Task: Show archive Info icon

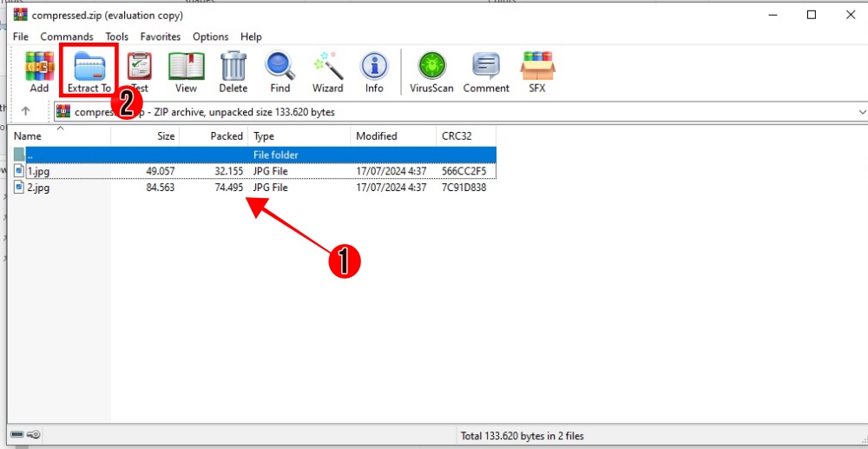Action: coord(374,66)
